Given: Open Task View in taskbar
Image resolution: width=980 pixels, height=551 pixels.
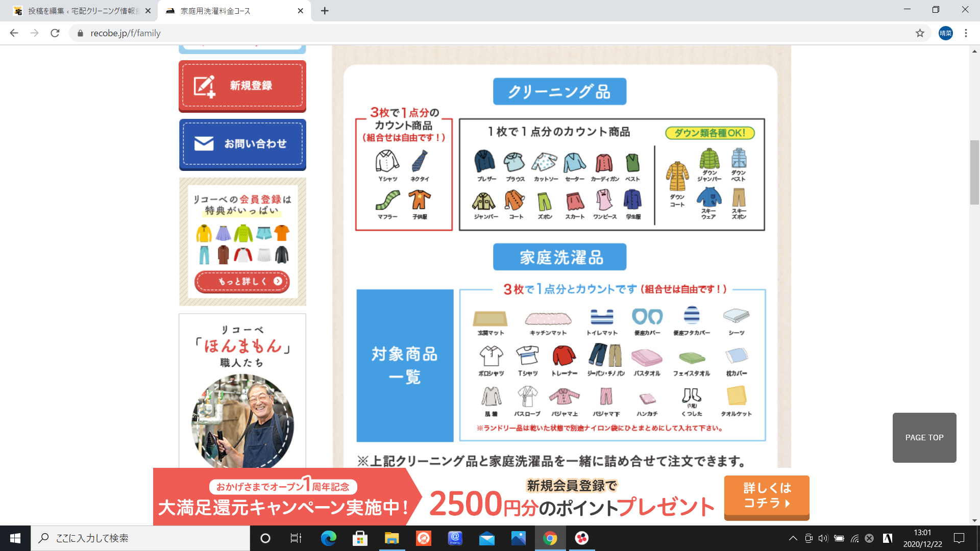Looking at the screenshot, I should tap(296, 538).
